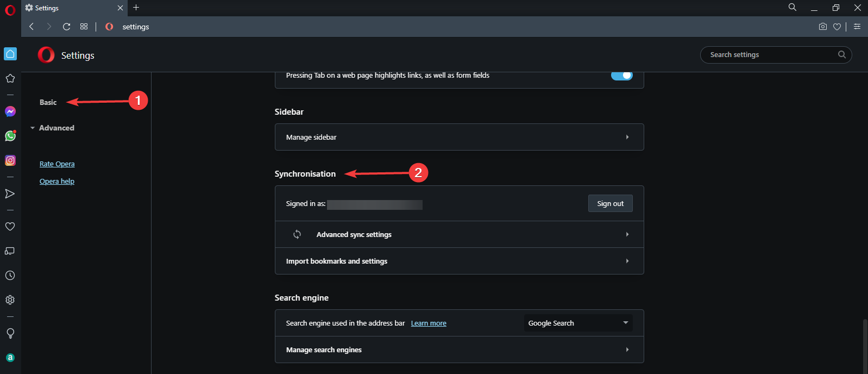Expand the Advanced settings section
Screen dimensions: 868x374
(x=56, y=128)
